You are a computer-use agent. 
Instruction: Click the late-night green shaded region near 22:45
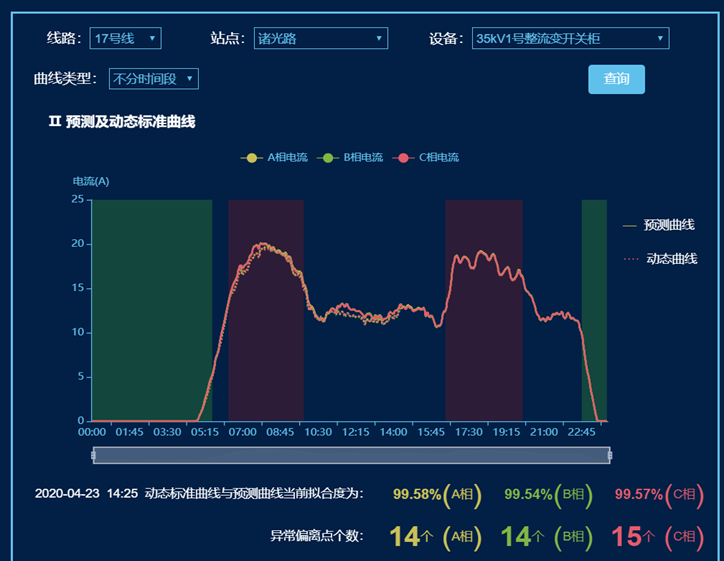[594, 300]
